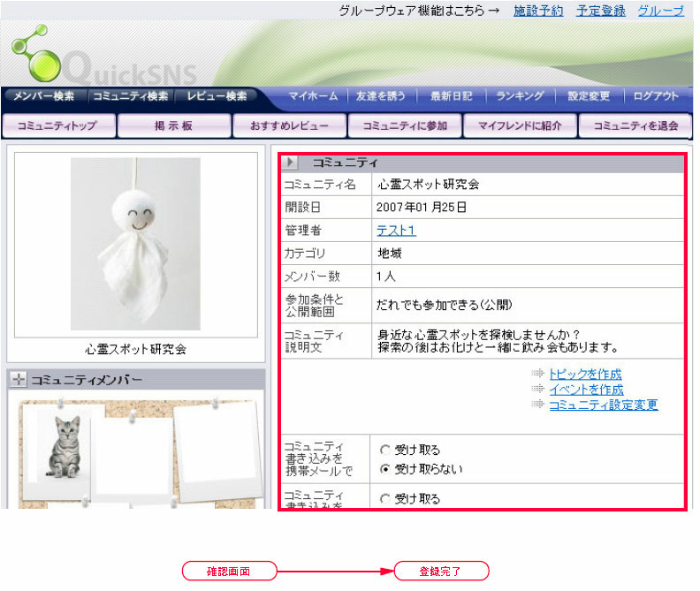Screen dimensions: 700x591
Task: Click the arrow icon beside トピックを作成
Action: [x=537, y=375]
